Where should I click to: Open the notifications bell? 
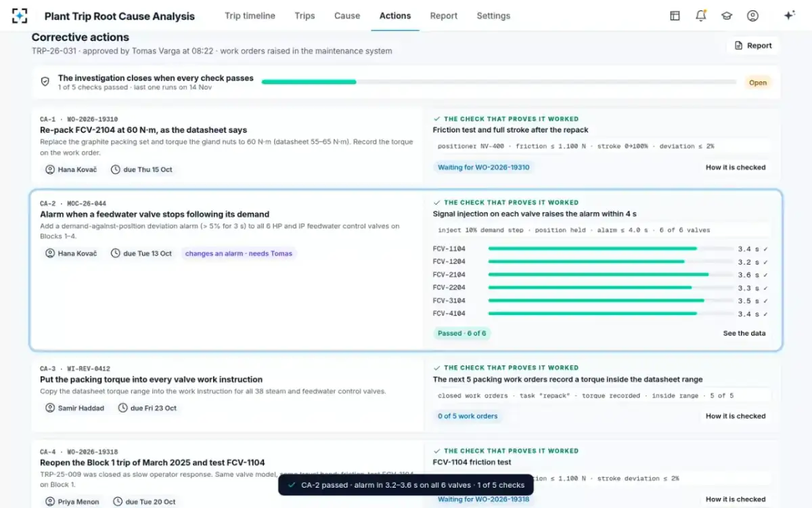[701, 16]
